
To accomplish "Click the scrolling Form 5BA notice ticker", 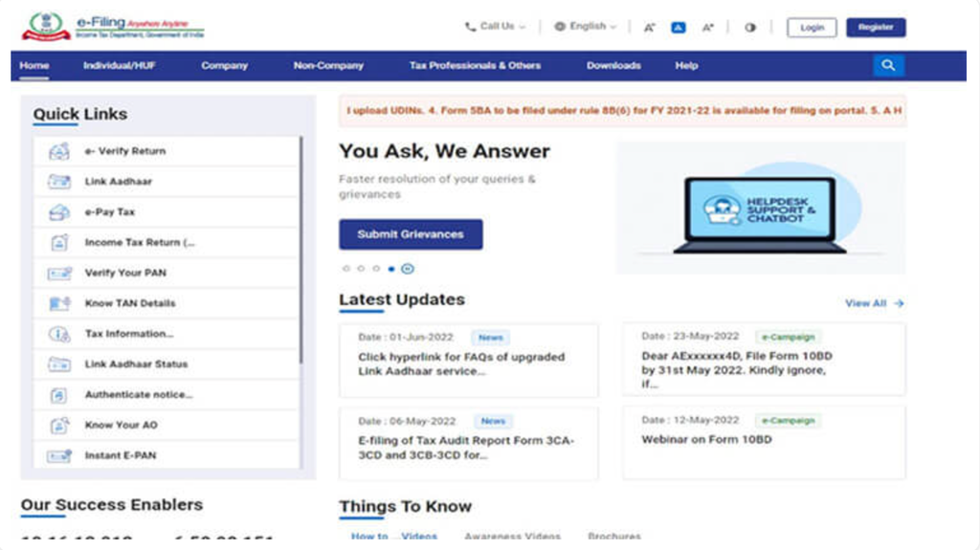I will pyautogui.click(x=622, y=111).
